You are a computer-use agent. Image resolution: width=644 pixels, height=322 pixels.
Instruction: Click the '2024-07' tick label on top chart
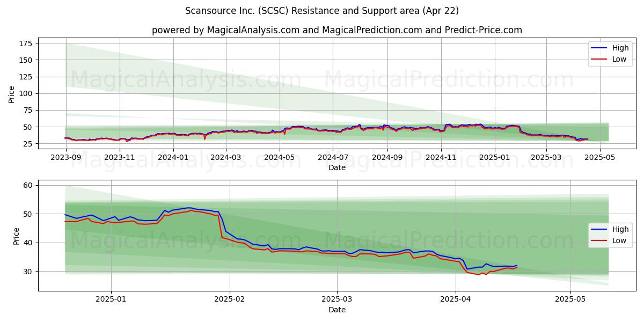pos(333,158)
